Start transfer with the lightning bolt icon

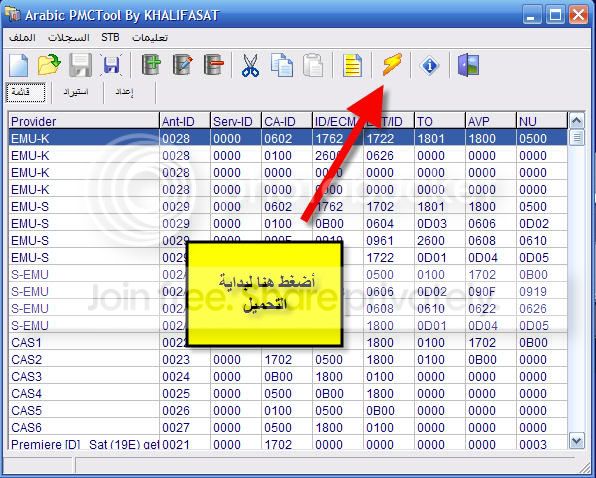pos(392,65)
